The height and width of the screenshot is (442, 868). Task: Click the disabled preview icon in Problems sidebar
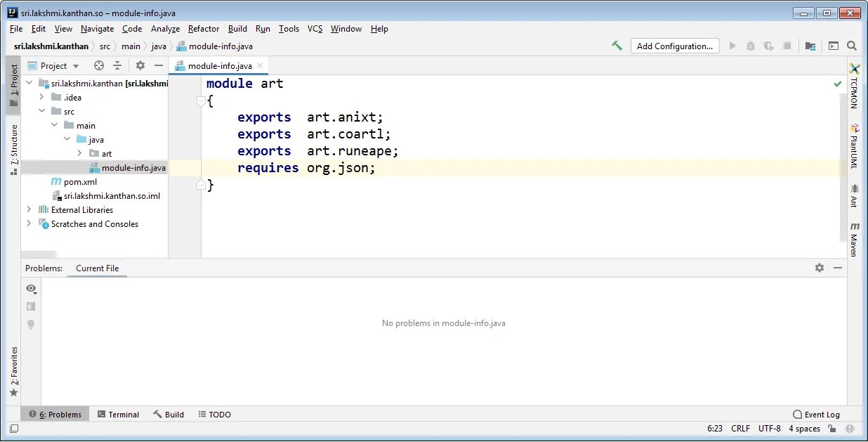click(31, 306)
